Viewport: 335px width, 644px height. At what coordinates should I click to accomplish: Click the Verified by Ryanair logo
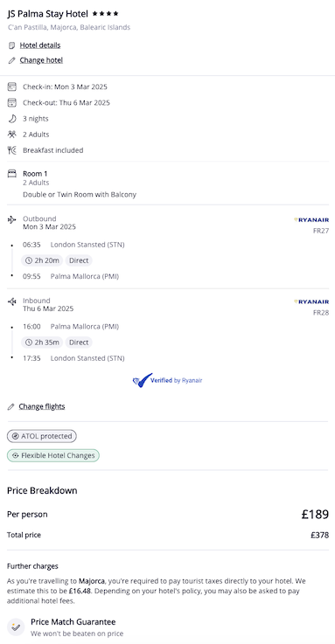167,381
